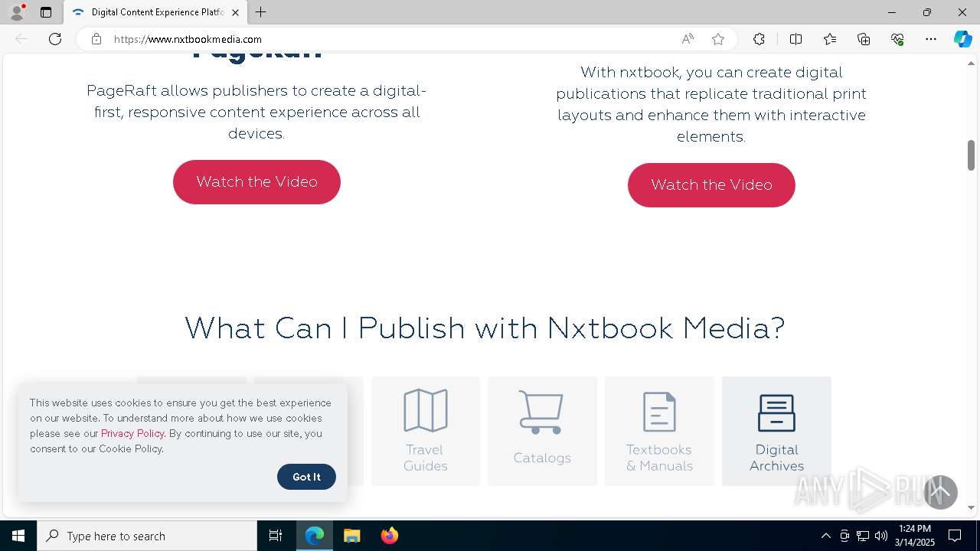Image resolution: width=980 pixels, height=551 pixels.
Task: Click the 'What Can I Publish' heading
Action: click(x=485, y=328)
